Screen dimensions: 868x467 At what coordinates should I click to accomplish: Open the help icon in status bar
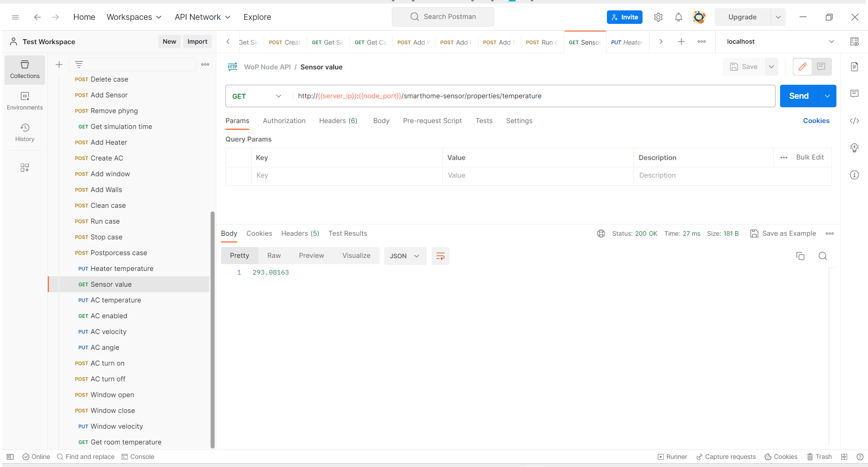[x=860, y=457]
